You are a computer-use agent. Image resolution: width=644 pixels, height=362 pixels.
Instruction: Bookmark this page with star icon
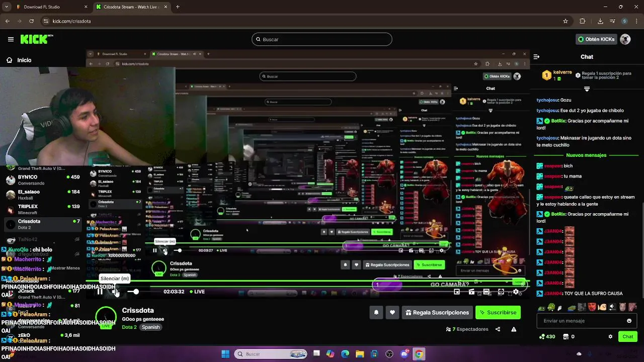pyautogui.click(x=566, y=21)
